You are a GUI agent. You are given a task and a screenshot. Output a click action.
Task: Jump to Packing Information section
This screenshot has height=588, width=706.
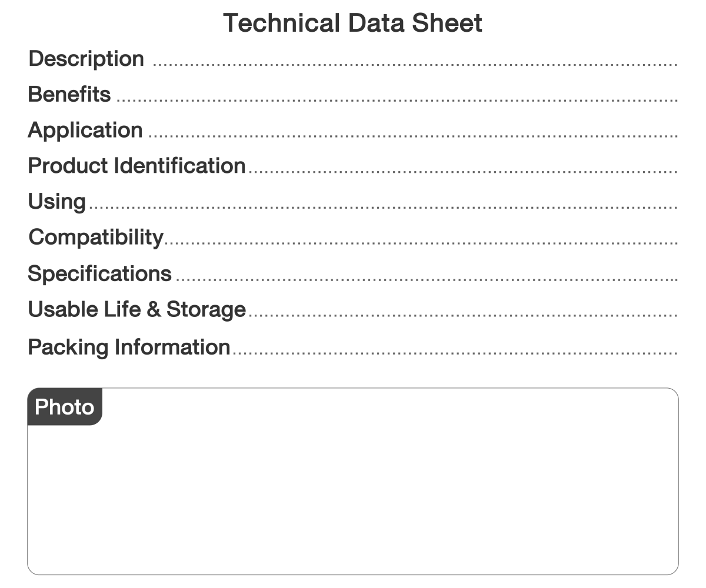[x=129, y=346]
